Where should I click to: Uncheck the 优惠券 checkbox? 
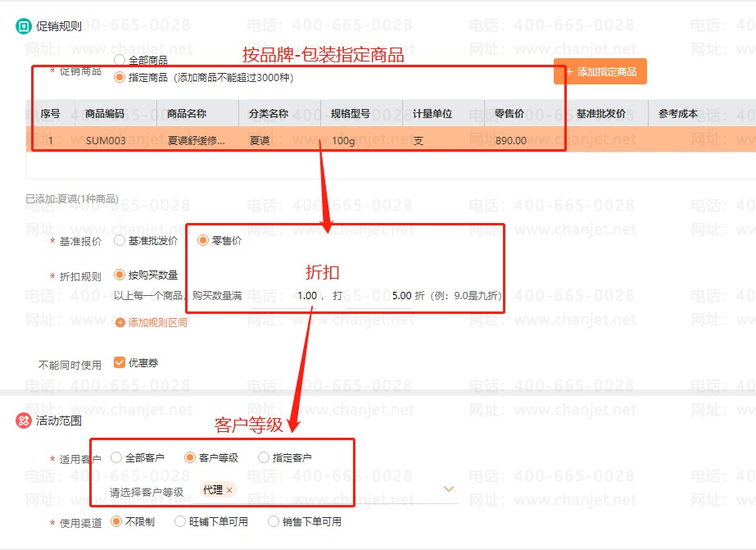tap(120, 362)
